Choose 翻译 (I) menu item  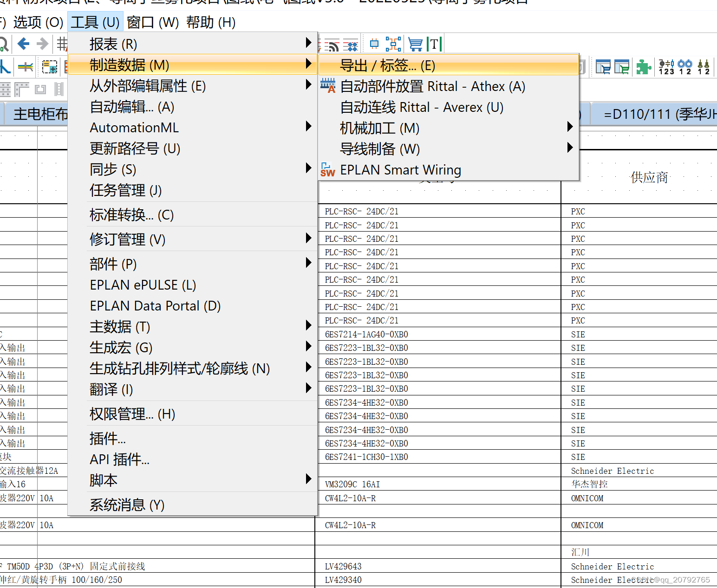pyautogui.click(x=193, y=389)
